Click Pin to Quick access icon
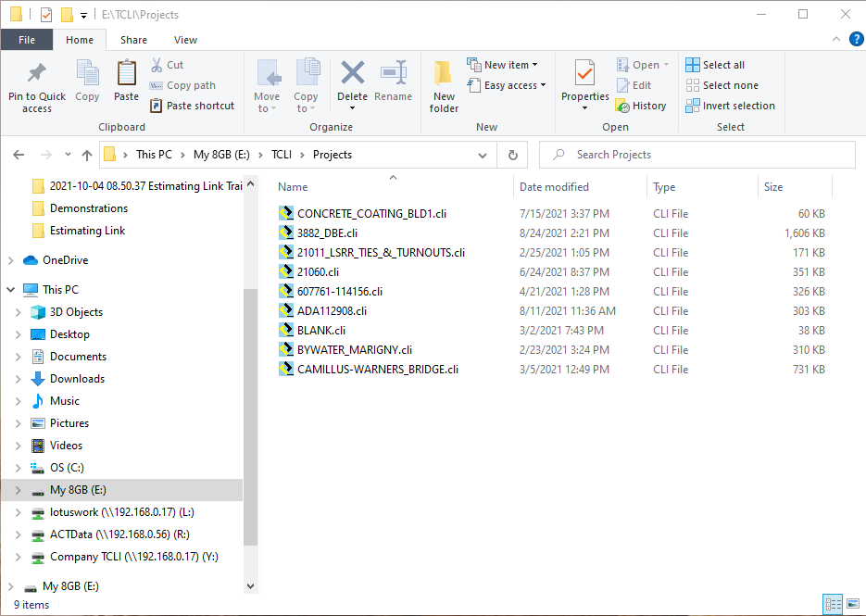Screen dimensions: 866x616 tap(37, 72)
